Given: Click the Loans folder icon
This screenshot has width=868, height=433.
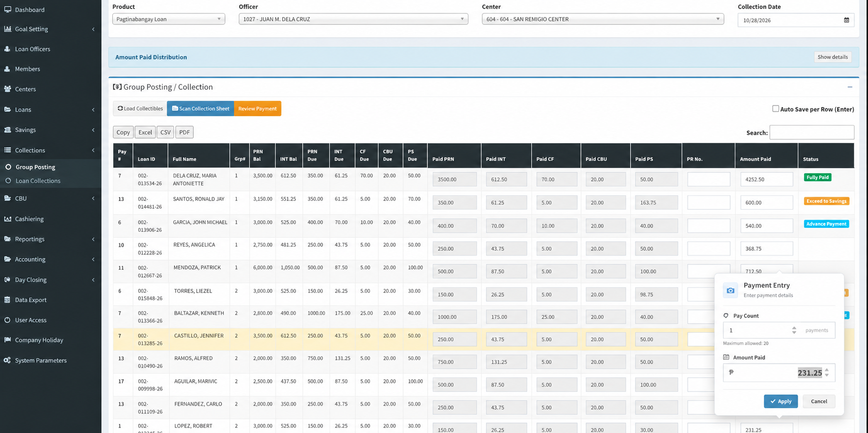Looking at the screenshot, I should [7, 109].
